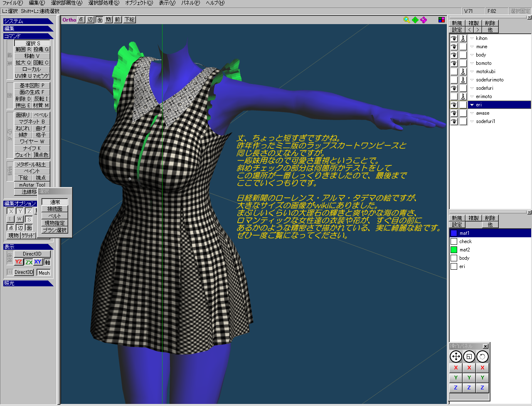This screenshot has width=532, height=406.
Task: Show the motokubi object visibility box
Action: (454, 71)
